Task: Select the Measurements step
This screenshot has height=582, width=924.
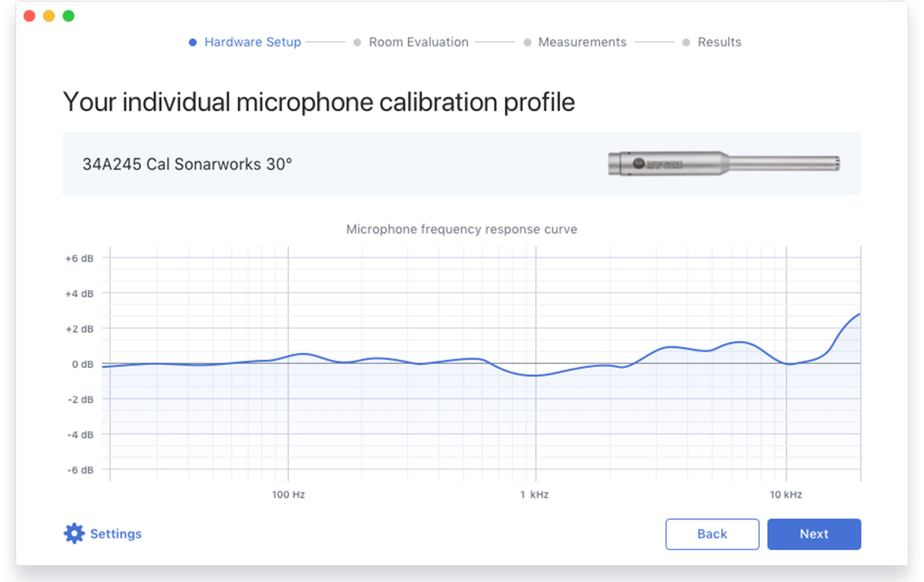Action: (575, 42)
